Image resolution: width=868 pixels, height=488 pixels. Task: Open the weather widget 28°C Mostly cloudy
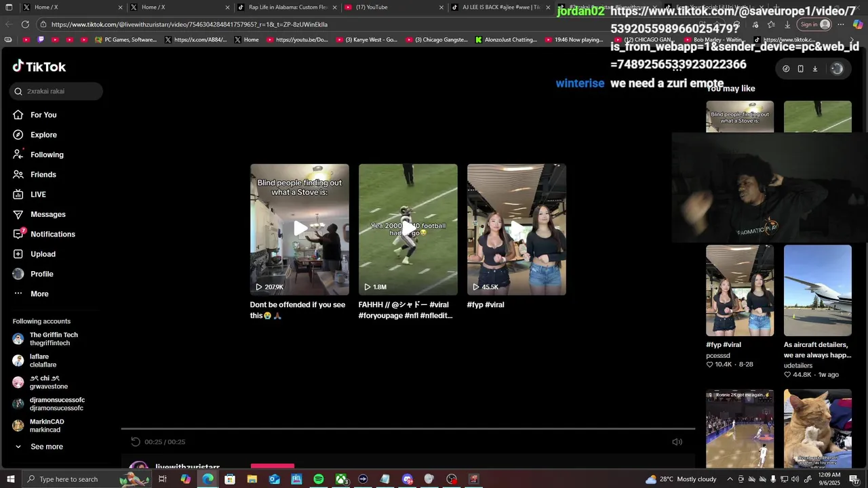[681, 479]
